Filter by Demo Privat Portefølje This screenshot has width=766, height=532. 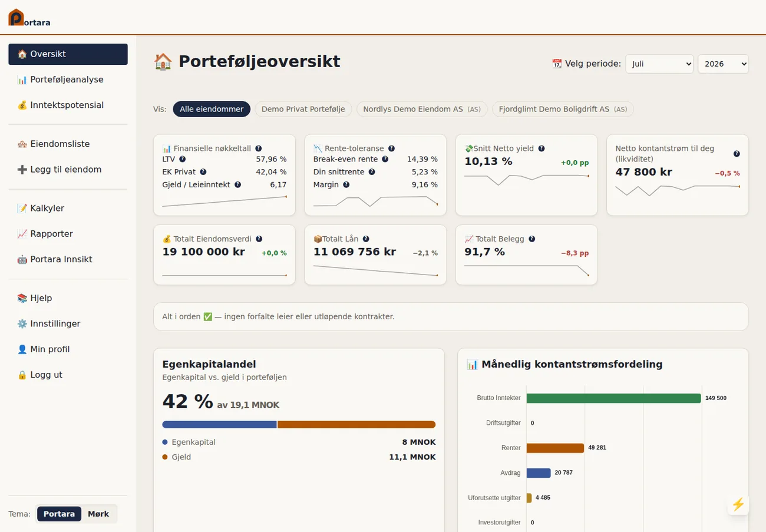[x=303, y=109]
